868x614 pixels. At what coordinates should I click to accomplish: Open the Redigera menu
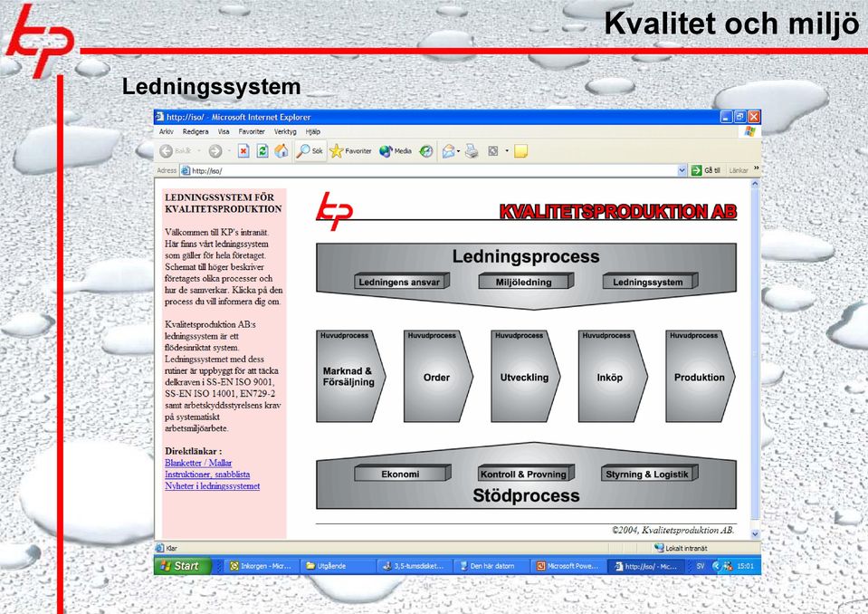tap(196, 132)
